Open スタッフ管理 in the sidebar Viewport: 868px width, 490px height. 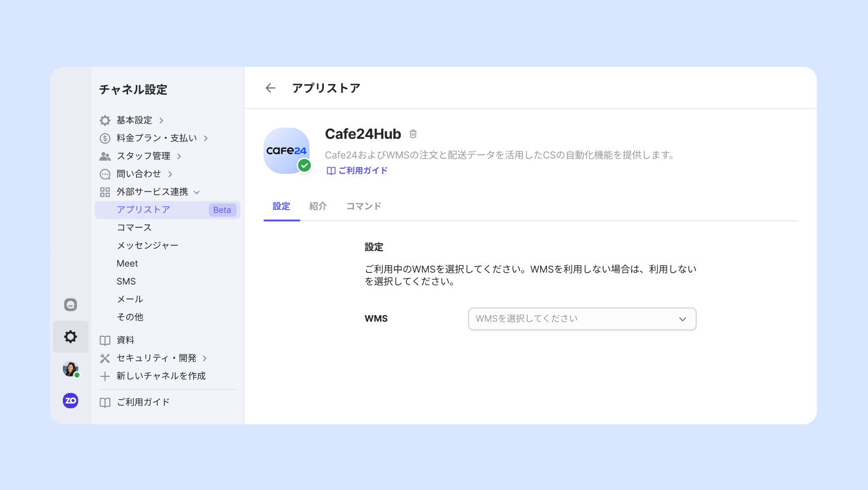pos(144,156)
